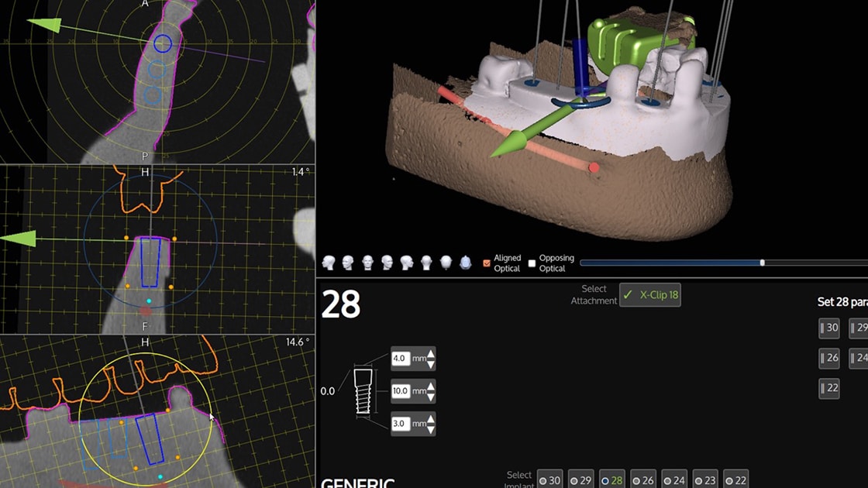Decrease the 10.0 mm implant length value
The height and width of the screenshot is (488, 868).
coord(431,397)
